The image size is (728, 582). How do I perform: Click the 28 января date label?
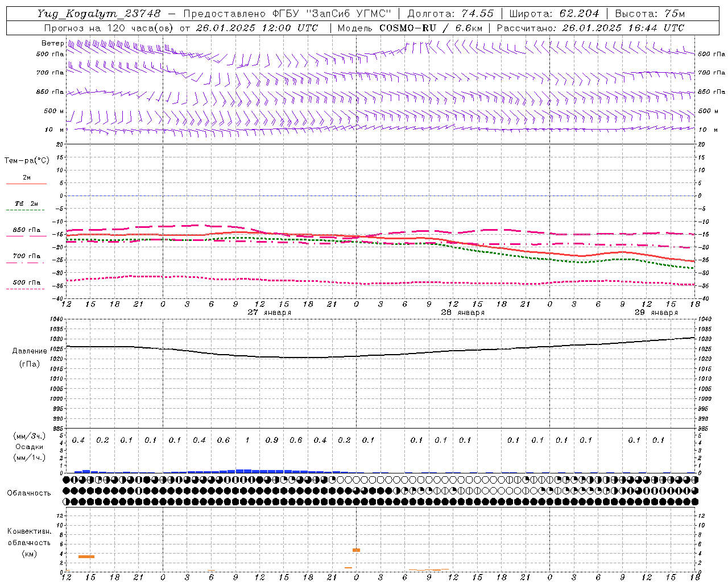(463, 313)
